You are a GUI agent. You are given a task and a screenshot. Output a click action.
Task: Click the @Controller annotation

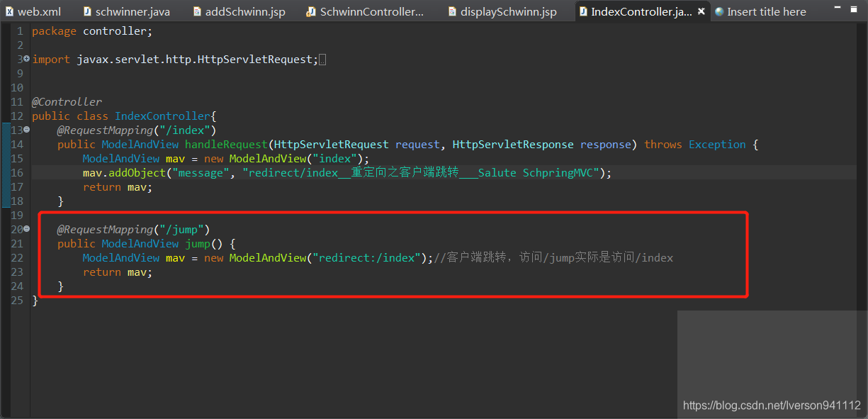(x=67, y=102)
